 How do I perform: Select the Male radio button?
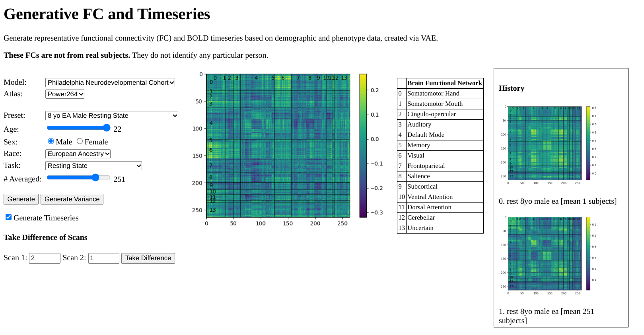click(51, 141)
